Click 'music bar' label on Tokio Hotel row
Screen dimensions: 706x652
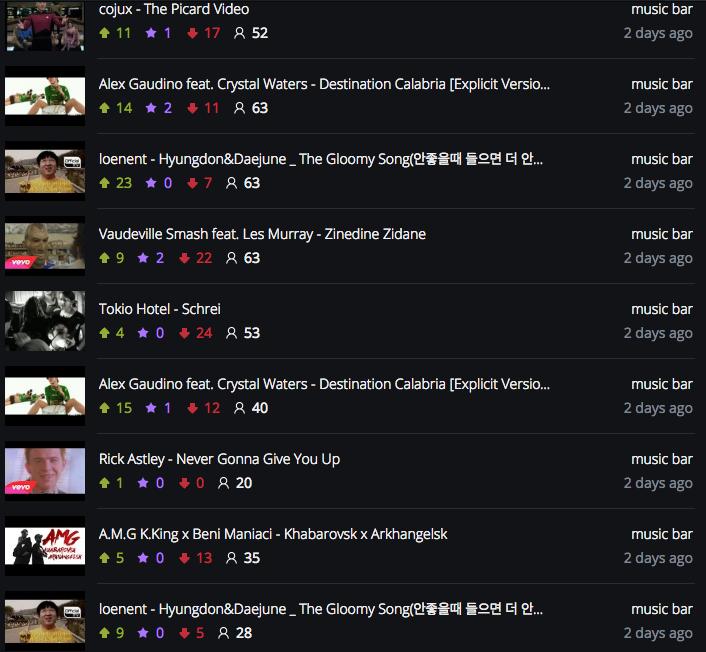click(x=661, y=309)
